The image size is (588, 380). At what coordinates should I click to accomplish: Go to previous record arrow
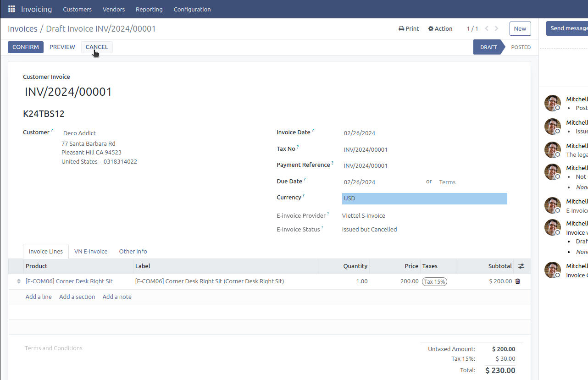[487, 28]
